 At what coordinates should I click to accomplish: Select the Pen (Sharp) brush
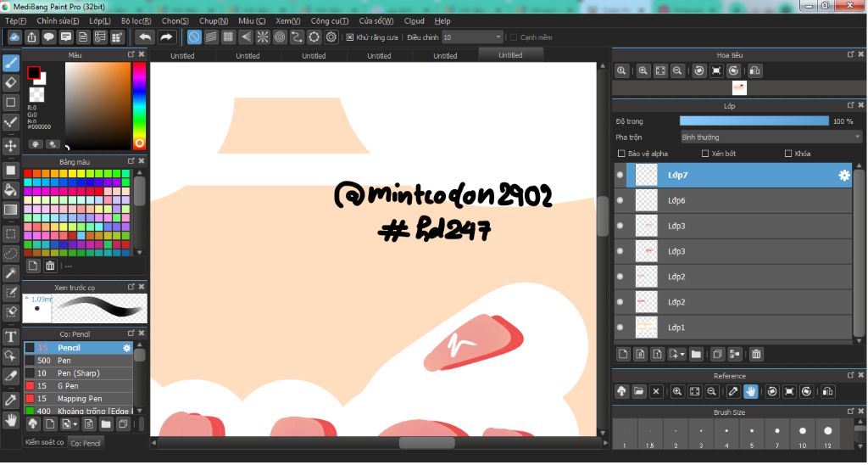(78, 373)
